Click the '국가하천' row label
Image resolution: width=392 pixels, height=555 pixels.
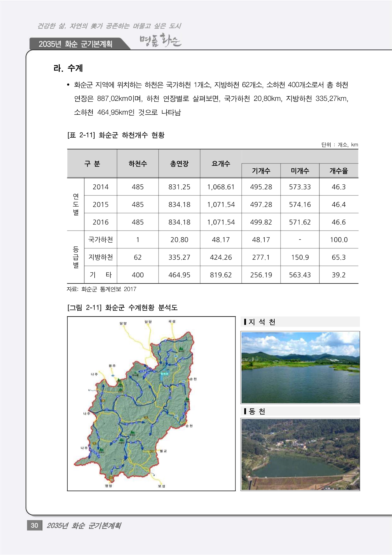pyautogui.click(x=101, y=240)
